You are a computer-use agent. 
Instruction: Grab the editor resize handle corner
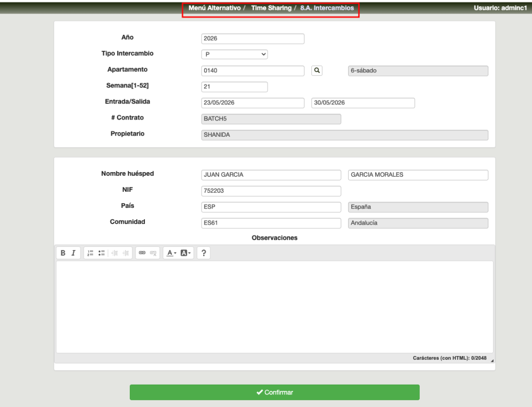tap(491, 360)
